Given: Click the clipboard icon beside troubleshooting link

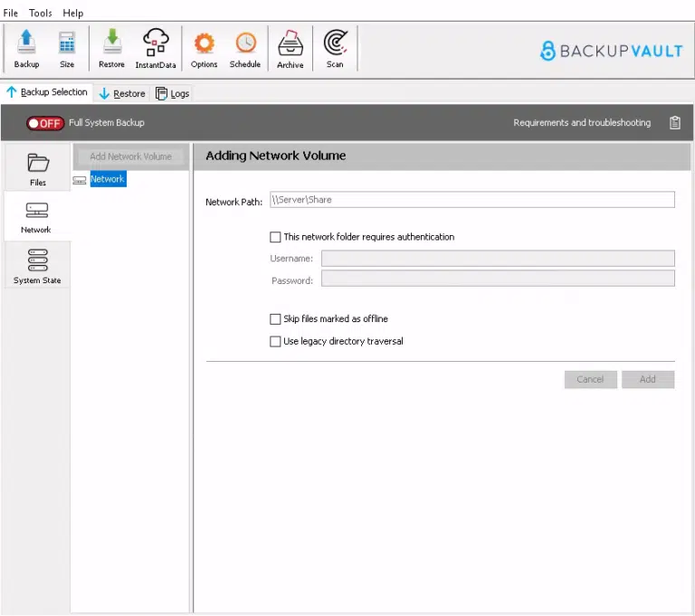Looking at the screenshot, I should click(x=674, y=123).
